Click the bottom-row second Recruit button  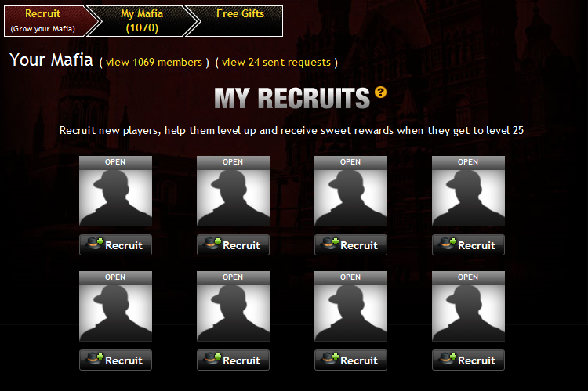click(233, 360)
